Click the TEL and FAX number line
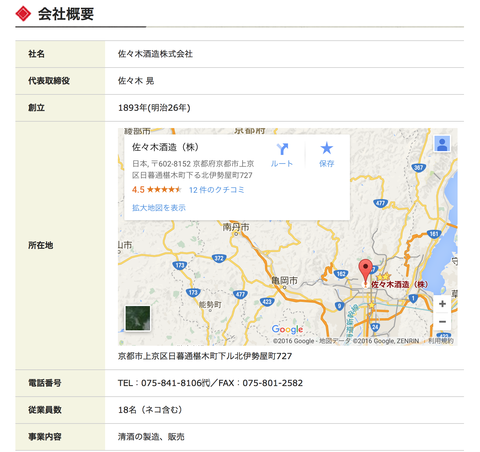480x452 pixels. [210, 383]
